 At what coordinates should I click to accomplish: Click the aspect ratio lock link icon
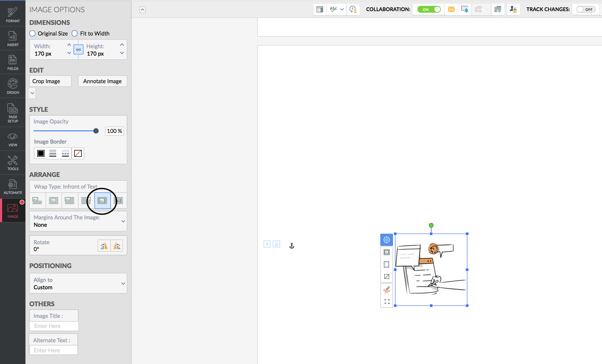(78, 50)
